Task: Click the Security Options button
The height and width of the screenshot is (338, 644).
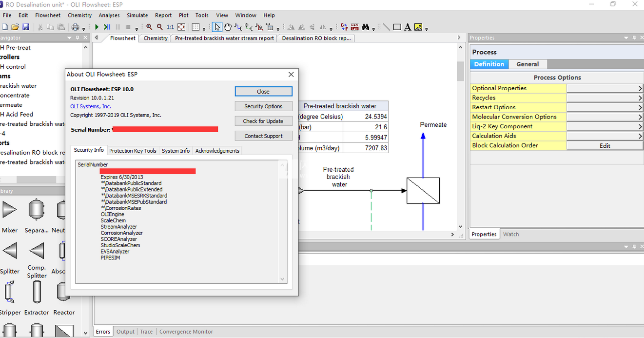Action: coord(263,106)
